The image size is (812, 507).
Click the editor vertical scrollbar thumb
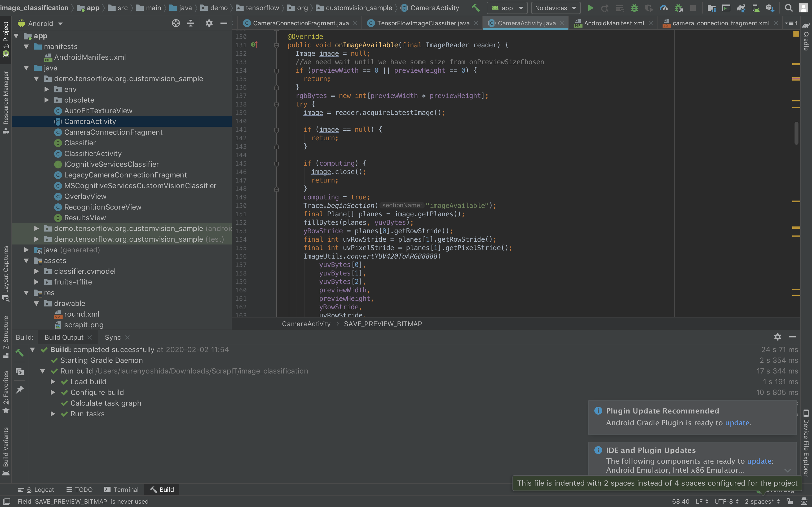tap(796, 134)
